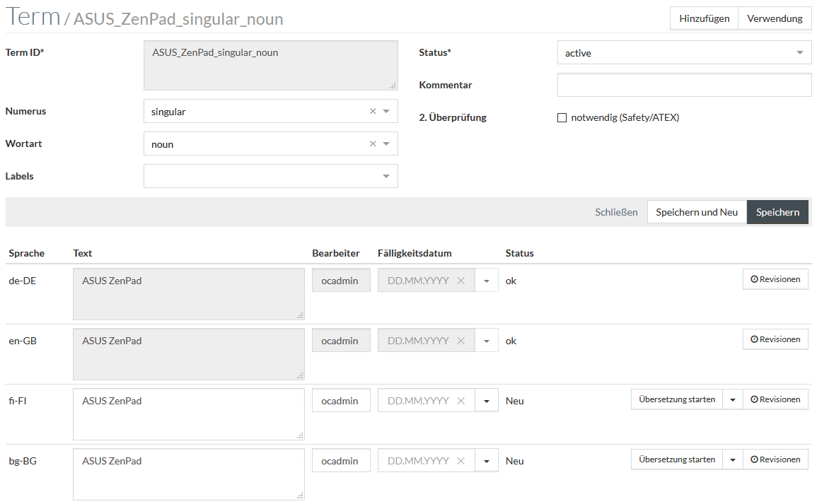Open the bg-BG date picker dropdown
The image size is (817, 504).
pos(487,461)
